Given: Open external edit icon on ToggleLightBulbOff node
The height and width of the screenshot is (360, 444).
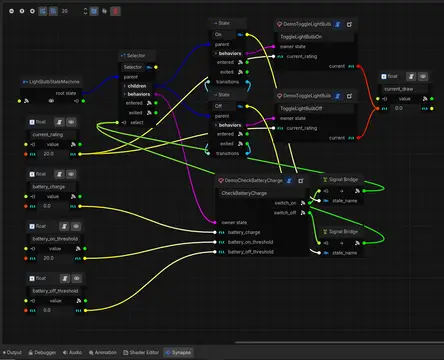Looking at the screenshot, I should [349, 96].
